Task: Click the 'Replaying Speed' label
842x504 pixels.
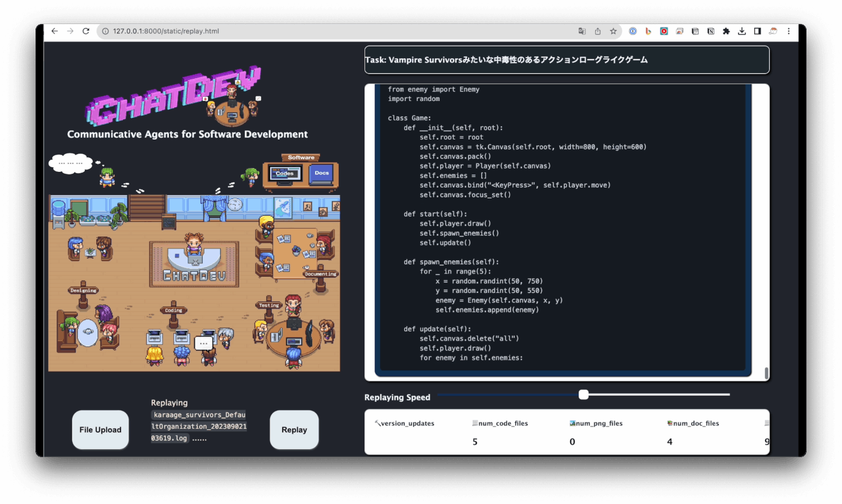Action: point(398,397)
